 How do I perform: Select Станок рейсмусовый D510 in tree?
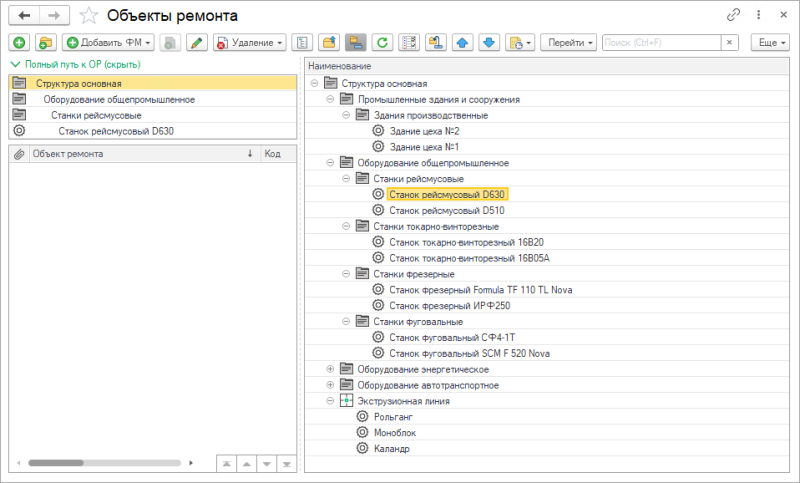click(447, 210)
